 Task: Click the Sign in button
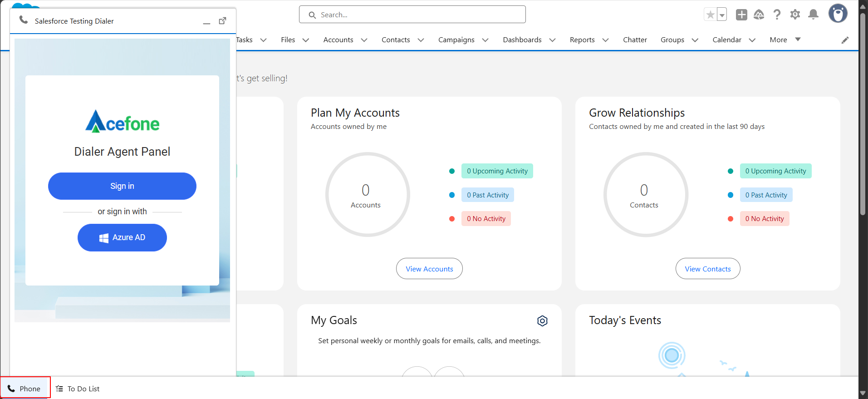[122, 186]
